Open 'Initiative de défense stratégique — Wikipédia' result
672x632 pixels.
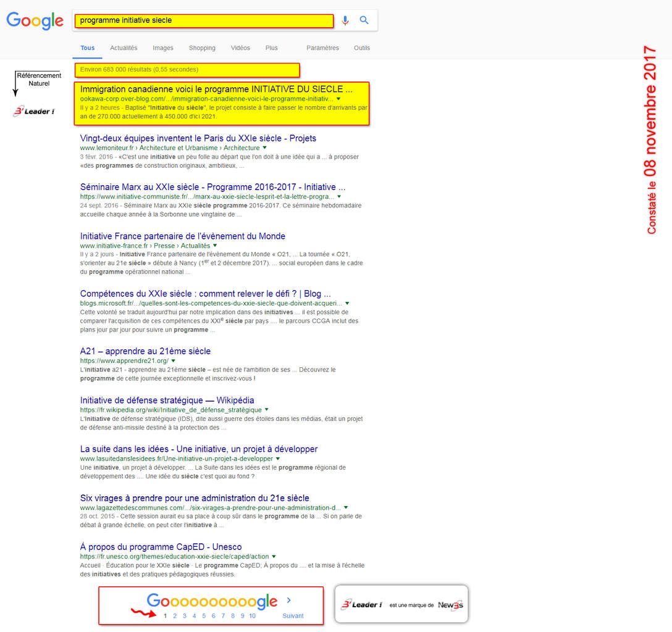coord(167,400)
